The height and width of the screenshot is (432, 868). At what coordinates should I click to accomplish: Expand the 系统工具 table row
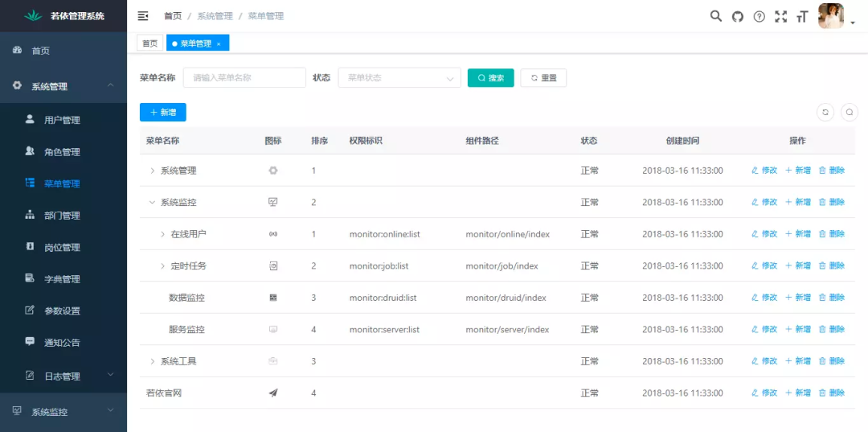[152, 362]
